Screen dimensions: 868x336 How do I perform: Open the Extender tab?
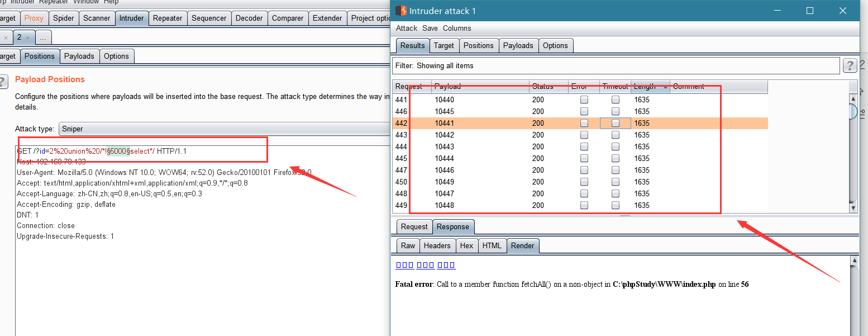tap(327, 18)
